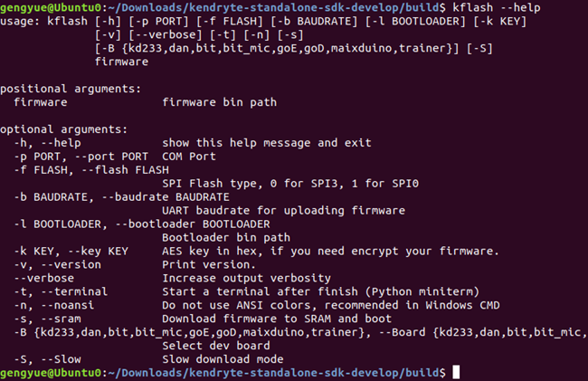Click the '-f FLASH, --flash FLASH' option
The width and height of the screenshot is (588, 381).
(91, 170)
